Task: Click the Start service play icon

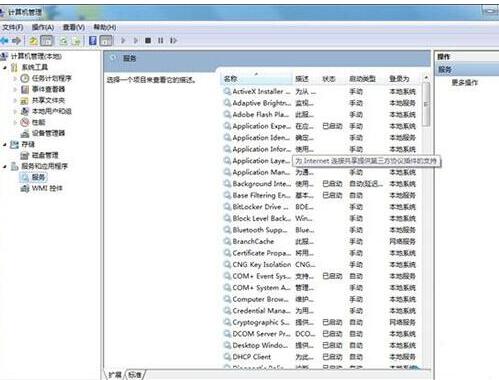Action: point(123,41)
